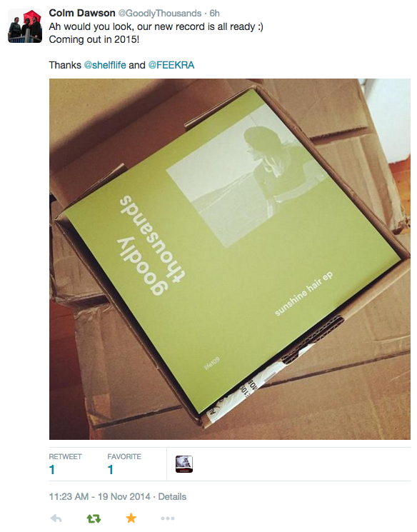Click the reply arrow icon

[56, 518]
